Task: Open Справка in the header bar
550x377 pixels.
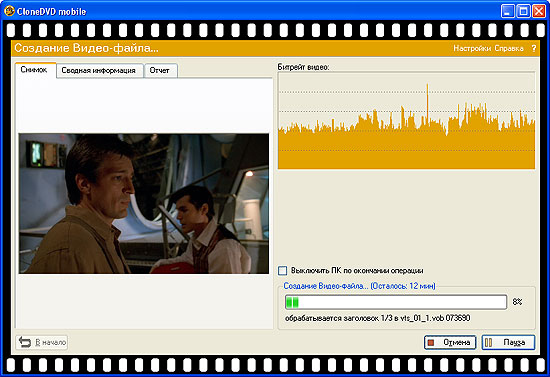Action: [509, 48]
